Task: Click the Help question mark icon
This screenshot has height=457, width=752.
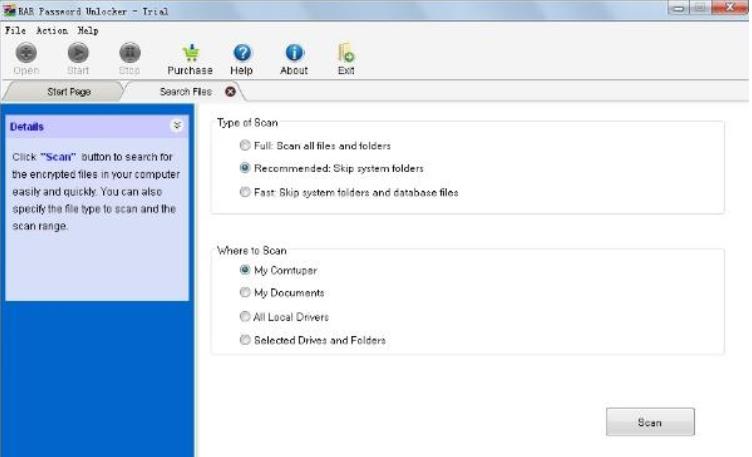Action: pyautogui.click(x=242, y=53)
